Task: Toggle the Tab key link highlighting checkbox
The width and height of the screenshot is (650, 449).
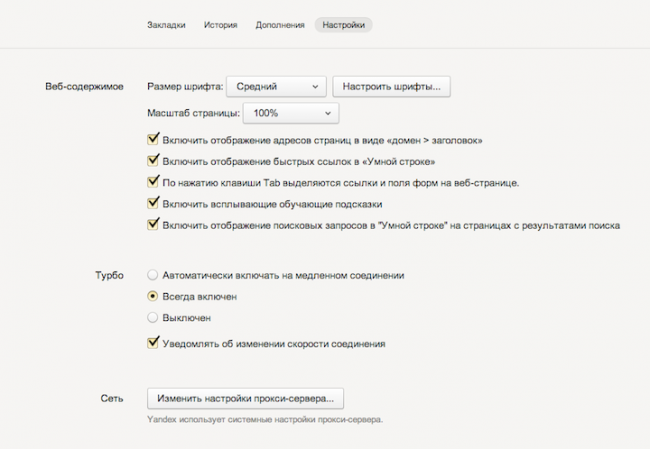Action: [x=153, y=183]
